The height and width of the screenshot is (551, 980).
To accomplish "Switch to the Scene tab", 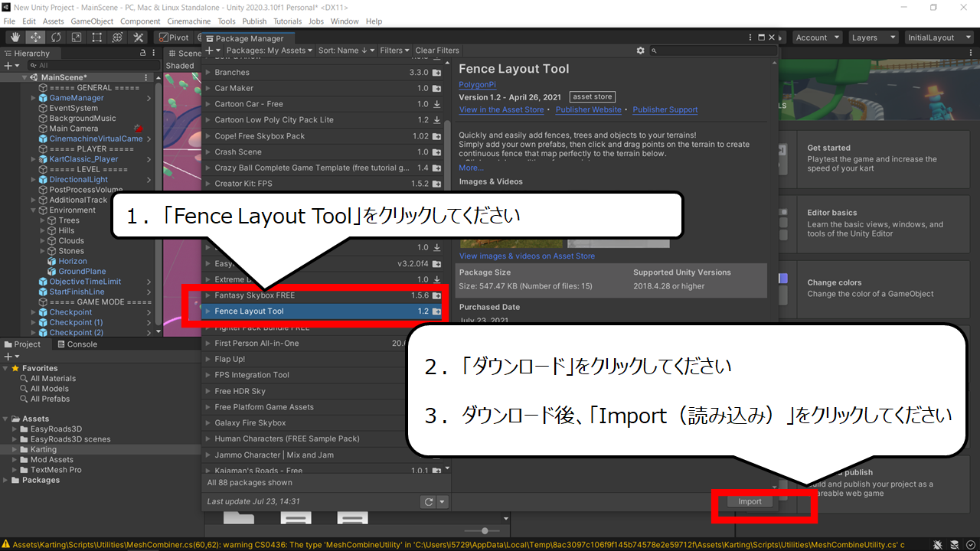I will pyautogui.click(x=184, y=54).
